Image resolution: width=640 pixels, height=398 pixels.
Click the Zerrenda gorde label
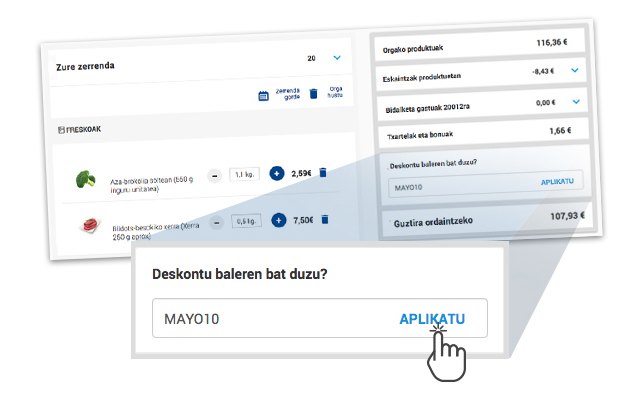click(287, 93)
